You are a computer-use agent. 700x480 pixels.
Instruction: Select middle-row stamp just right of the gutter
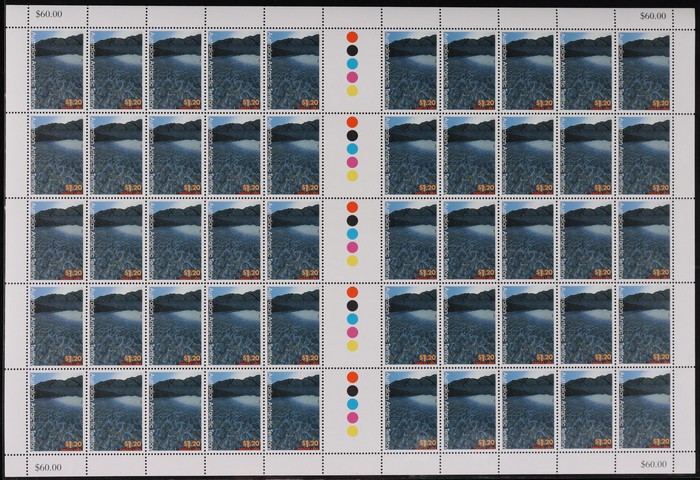(x=409, y=240)
